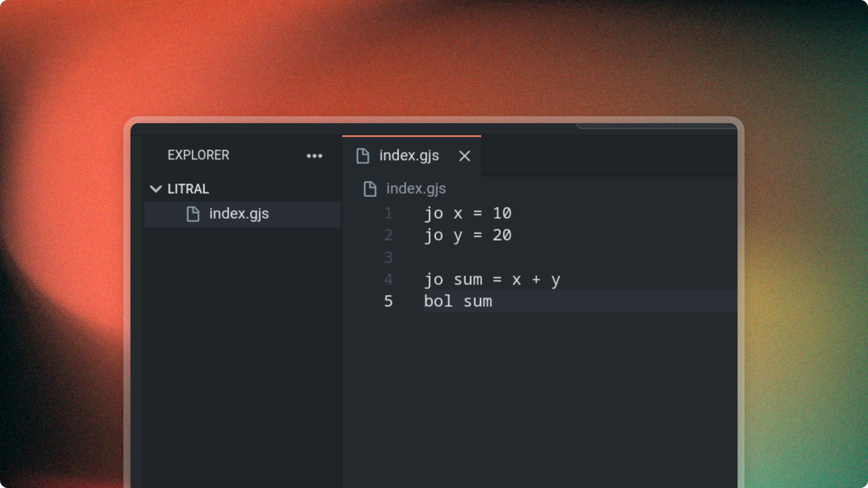
Task: Click the EXPLORER panel header
Action: tap(198, 155)
